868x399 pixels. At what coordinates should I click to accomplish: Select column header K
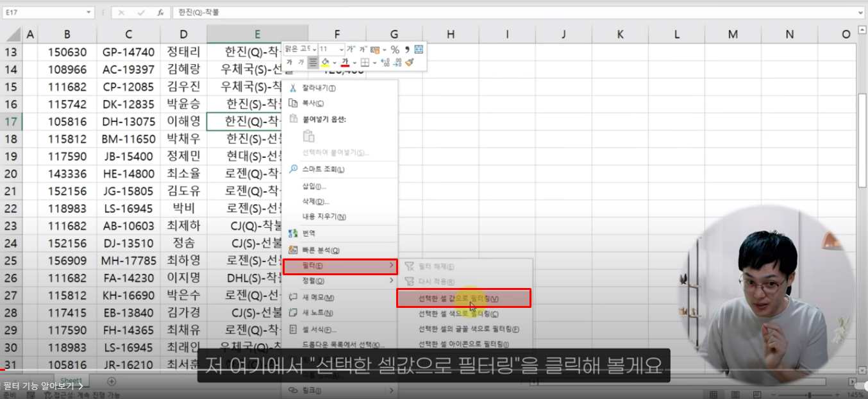point(620,35)
